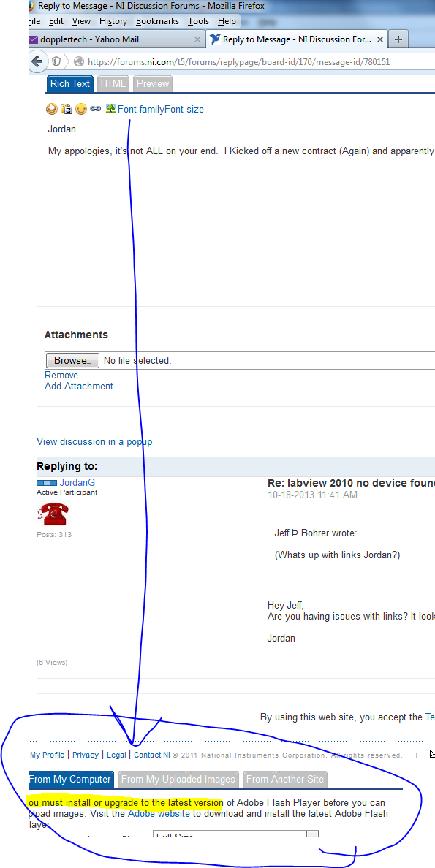Switch to the HTML editor tab
The width and height of the screenshot is (435, 868).
(x=113, y=83)
